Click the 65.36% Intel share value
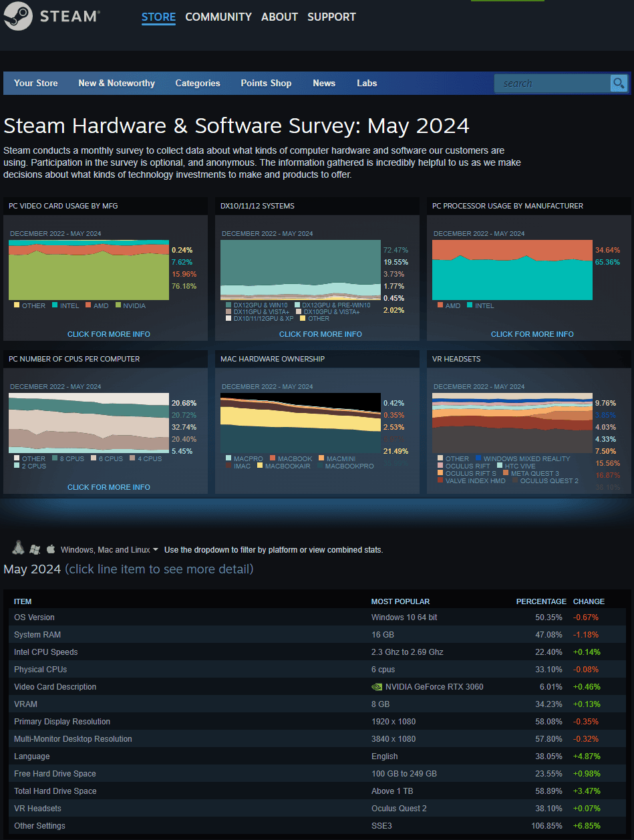 607,262
